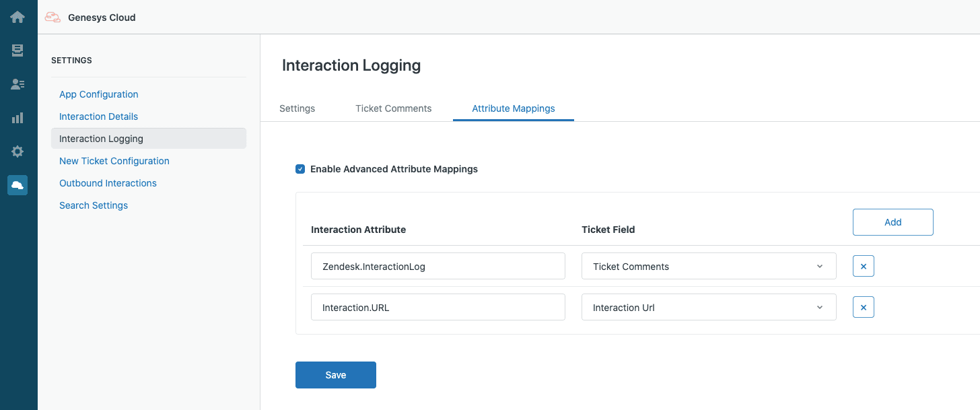Open the Ticket Comments field dropdown
Image resolution: width=980 pixels, height=410 pixels.
[x=708, y=266]
